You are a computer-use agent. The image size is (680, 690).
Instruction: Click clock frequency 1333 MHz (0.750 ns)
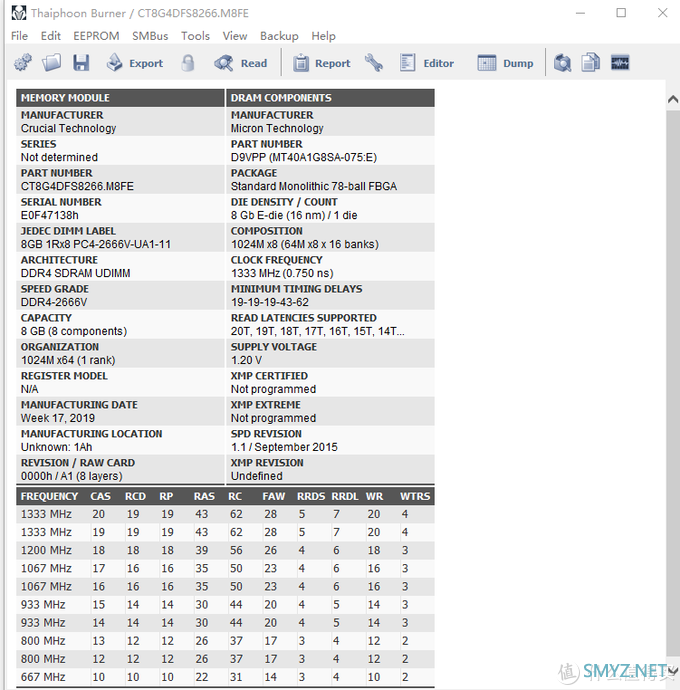tap(282, 274)
